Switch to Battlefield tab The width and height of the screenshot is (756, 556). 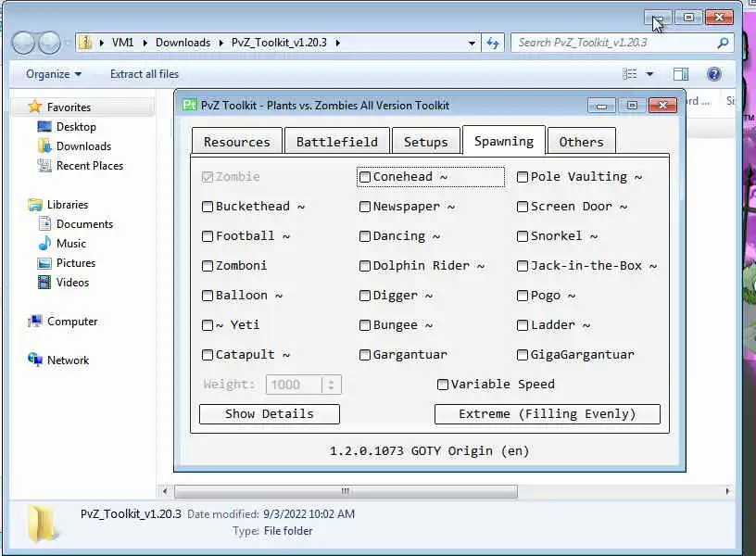(x=337, y=142)
